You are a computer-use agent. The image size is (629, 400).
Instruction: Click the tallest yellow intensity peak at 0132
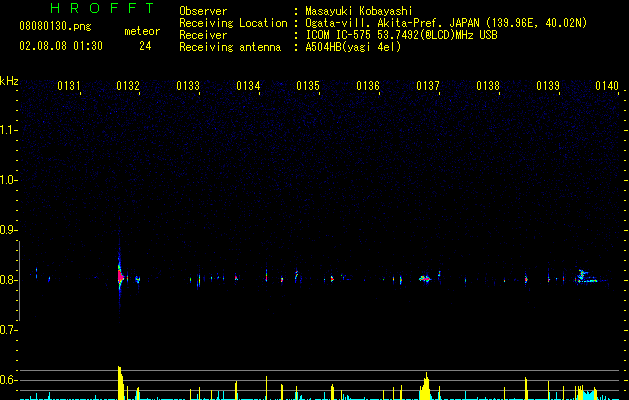click(120, 383)
